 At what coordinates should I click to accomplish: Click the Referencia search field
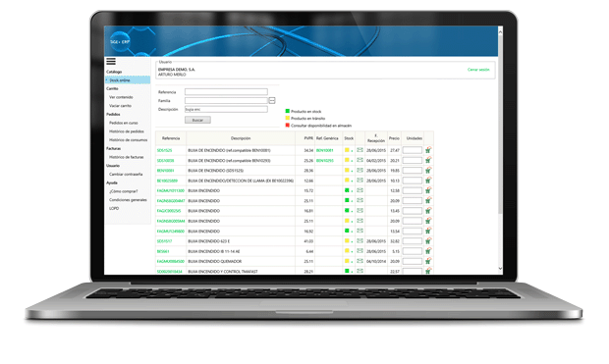(x=226, y=92)
